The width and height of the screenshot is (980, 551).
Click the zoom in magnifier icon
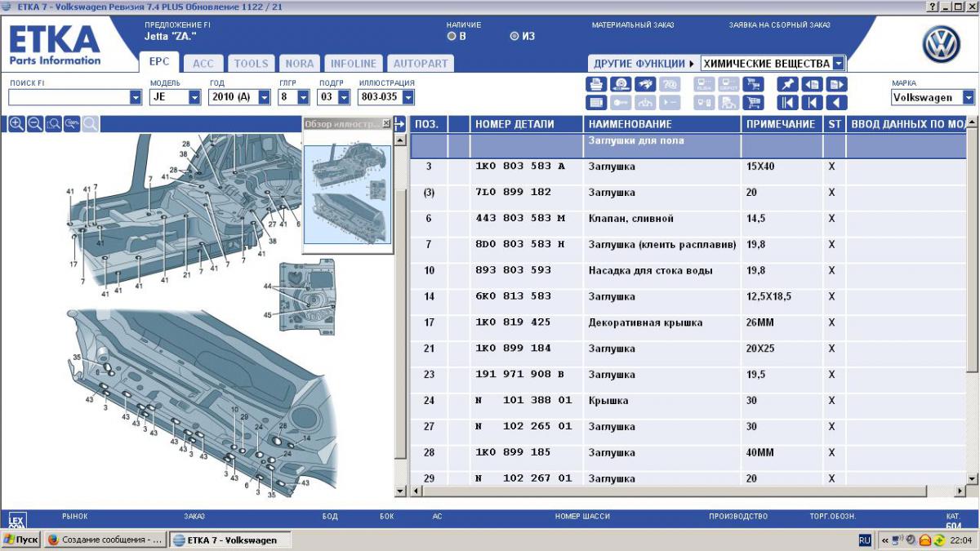coord(16,124)
